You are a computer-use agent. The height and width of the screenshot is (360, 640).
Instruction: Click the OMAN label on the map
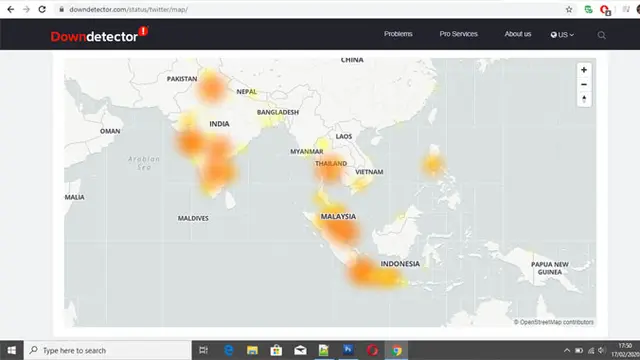point(110,131)
